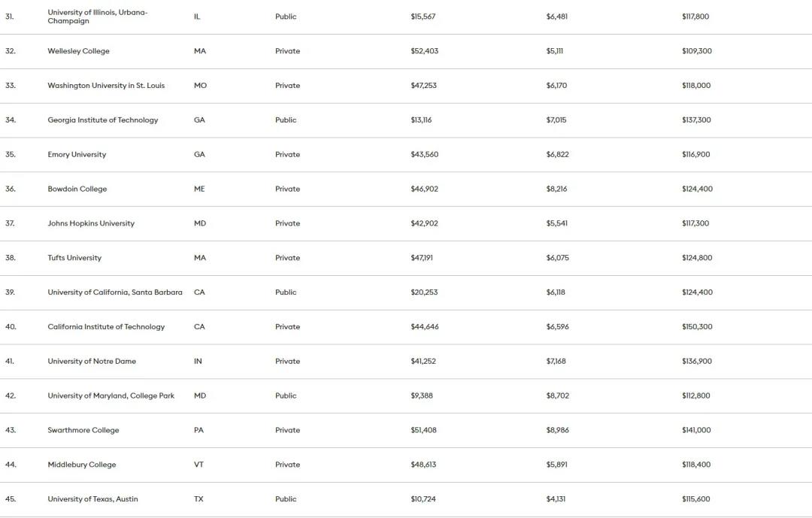
Task: Click the $52,403 cost for Wellesley
Action: (424, 51)
